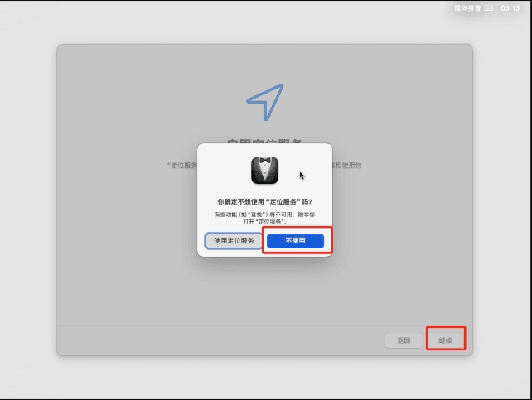532x400 pixels.
Task: Click the dialog text 有些功能(如"查找")将不可用
Action: (254, 214)
